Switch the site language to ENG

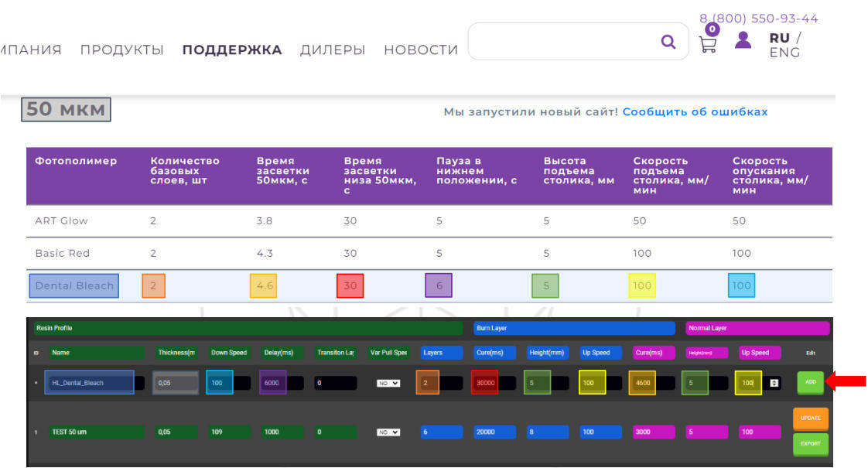[784, 53]
